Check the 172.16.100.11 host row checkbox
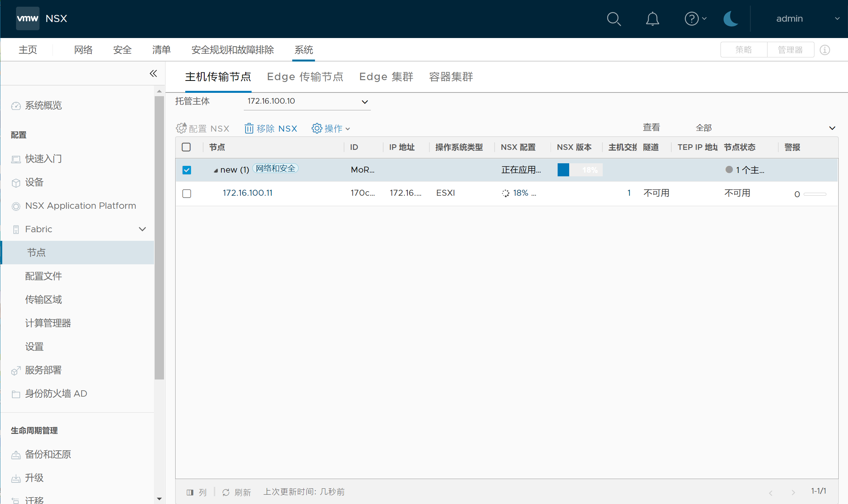The width and height of the screenshot is (848, 504). pyautogui.click(x=187, y=193)
